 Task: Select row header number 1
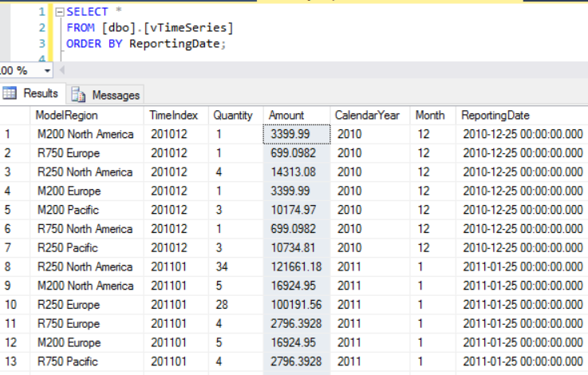[15, 134]
